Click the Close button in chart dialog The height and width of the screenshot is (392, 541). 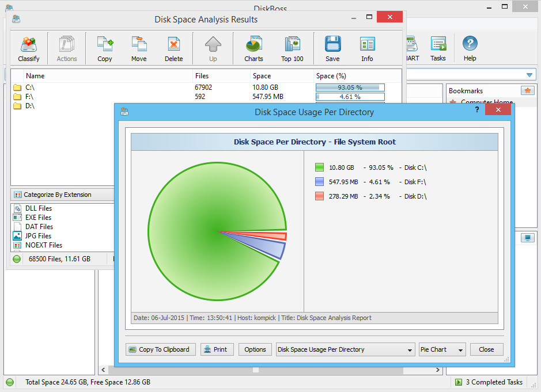click(x=486, y=349)
